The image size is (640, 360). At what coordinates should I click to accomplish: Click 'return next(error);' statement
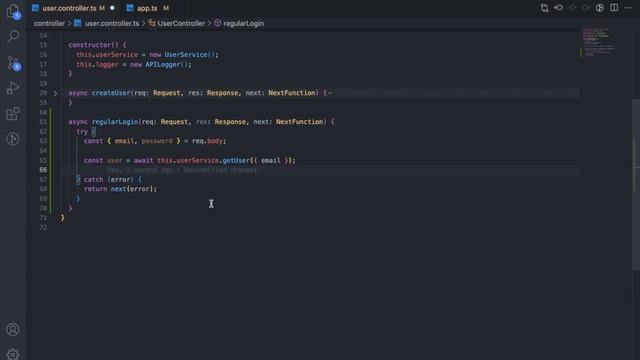[120, 189]
